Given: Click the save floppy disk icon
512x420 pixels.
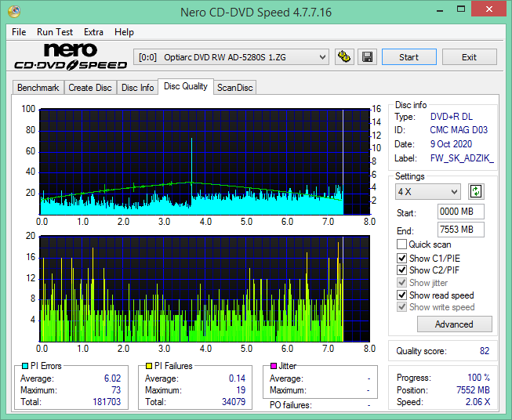Looking at the screenshot, I should pos(368,57).
